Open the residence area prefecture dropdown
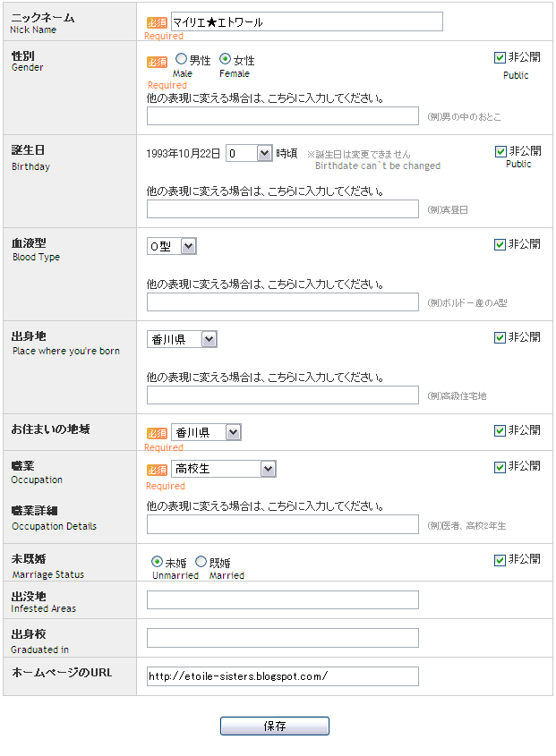This screenshot has width=556, height=756. coord(207,432)
